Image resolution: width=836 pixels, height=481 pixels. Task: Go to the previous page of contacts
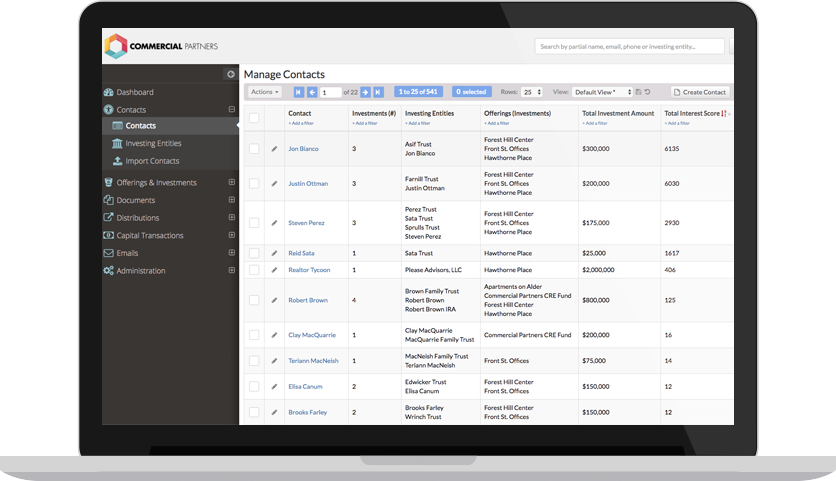click(x=312, y=92)
